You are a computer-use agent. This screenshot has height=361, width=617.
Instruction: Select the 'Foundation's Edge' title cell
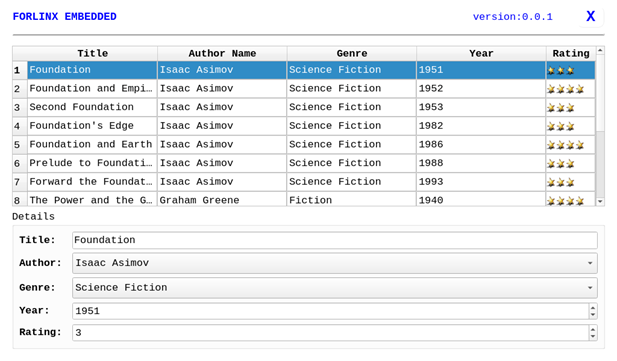point(92,126)
